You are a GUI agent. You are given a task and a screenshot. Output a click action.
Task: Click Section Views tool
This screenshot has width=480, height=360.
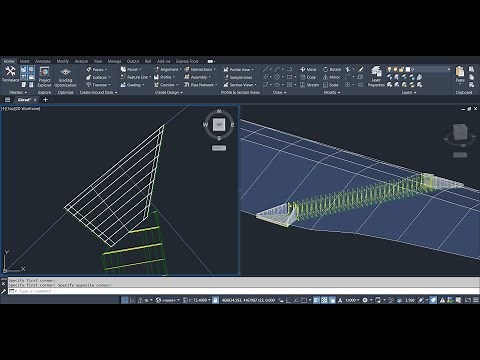click(240, 85)
